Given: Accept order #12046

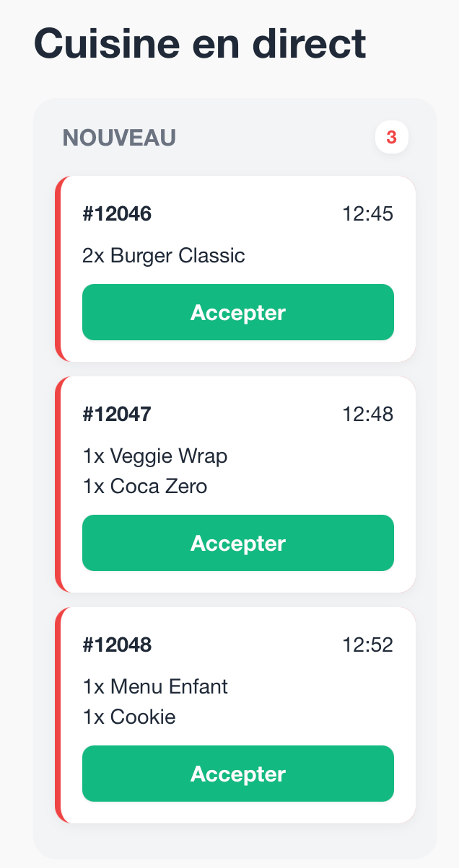Looking at the screenshot, I should [237, 312].
